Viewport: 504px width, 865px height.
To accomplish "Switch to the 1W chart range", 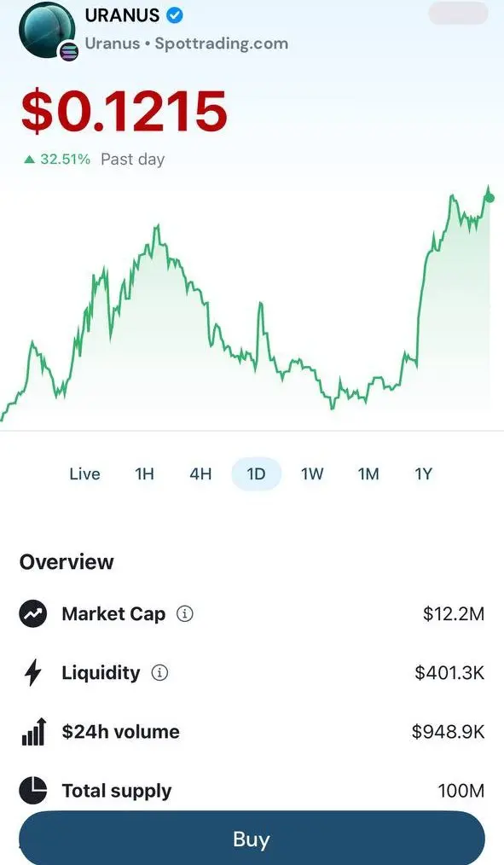I will click(312, 474).
